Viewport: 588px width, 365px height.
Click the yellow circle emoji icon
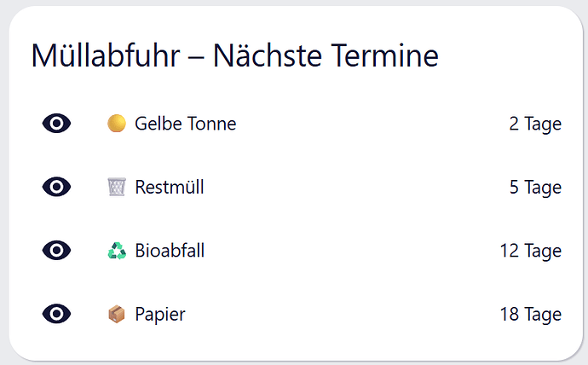click(117, 124)
